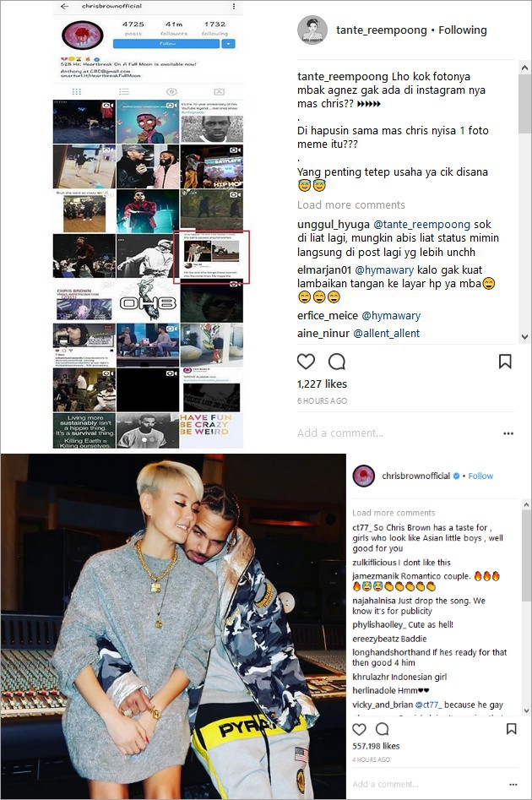Open more options beside top Add a comment
Viewport: 532px width, 800px height.
508,433
